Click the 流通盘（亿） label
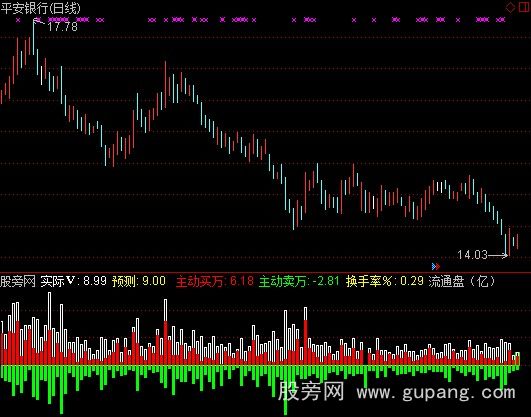The height and width of the screenshot is (417, 531). tap(462, 281)
